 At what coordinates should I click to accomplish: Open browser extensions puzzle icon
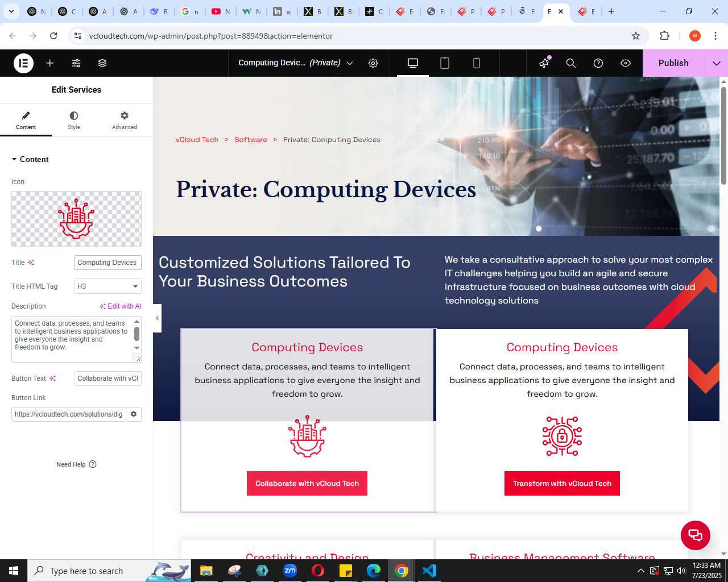pyautogui.click(x=664, y=36)
